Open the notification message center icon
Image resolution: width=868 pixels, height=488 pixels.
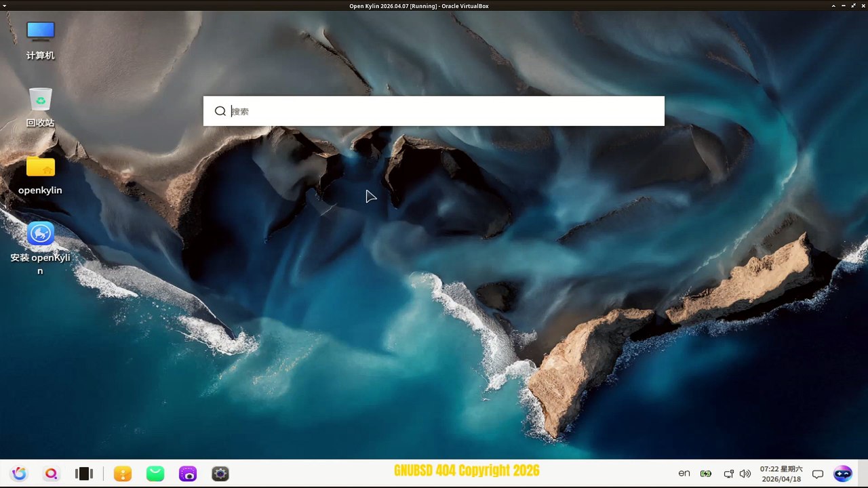pyautogui.click(x=818, y=474)
